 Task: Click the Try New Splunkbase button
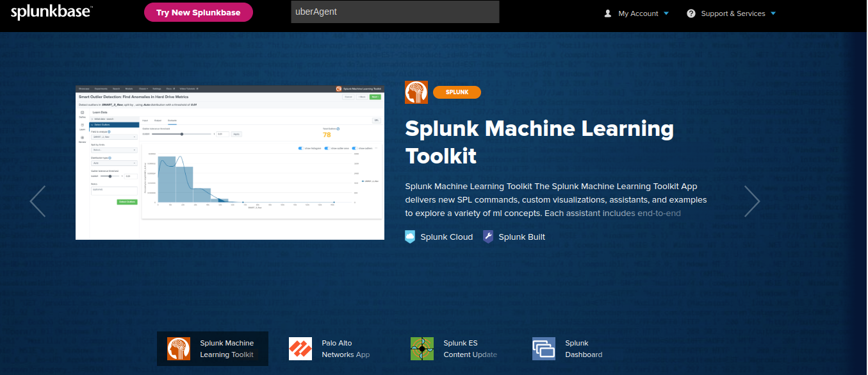[x=199, y=12]
